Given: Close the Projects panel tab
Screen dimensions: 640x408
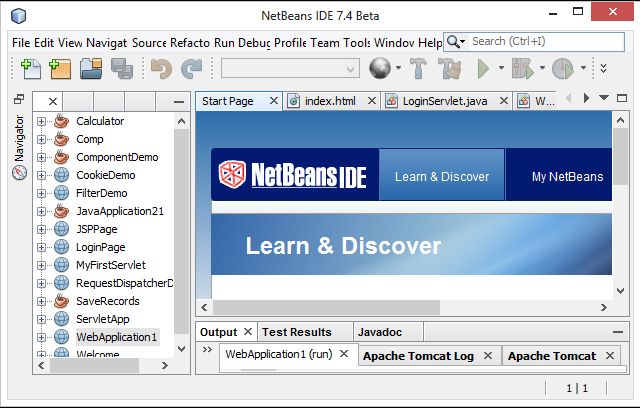Looking at the screenshot, I should coord(53,102).
